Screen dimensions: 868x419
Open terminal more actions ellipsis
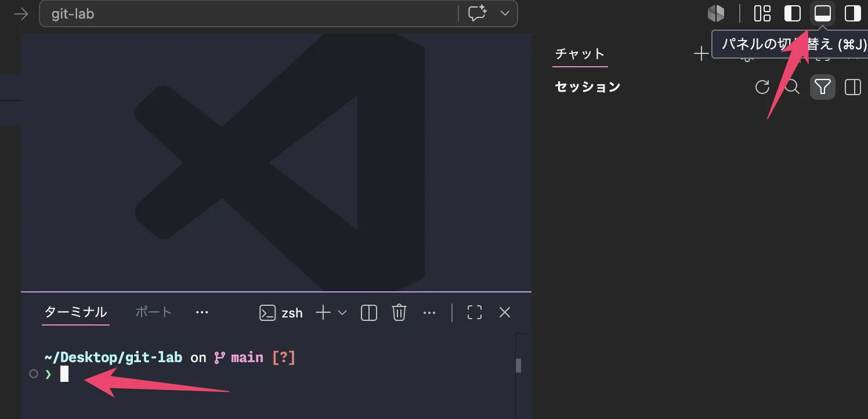click(x=429, y=313)
